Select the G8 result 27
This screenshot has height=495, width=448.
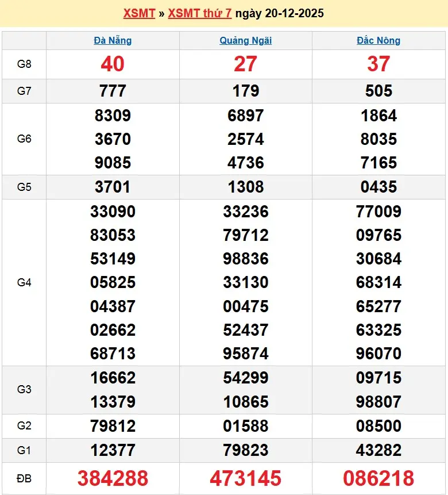[245, 64]
